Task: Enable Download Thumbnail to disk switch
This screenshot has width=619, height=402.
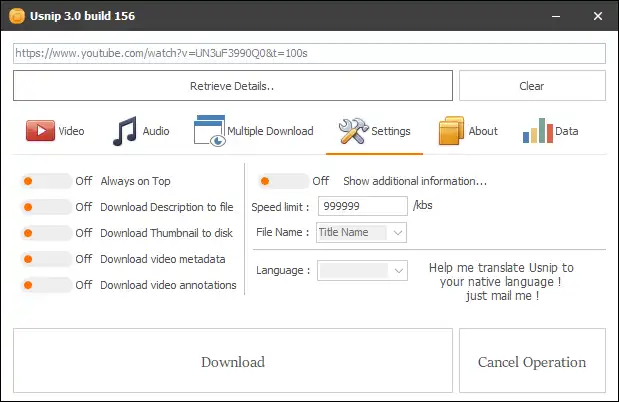Action: tap(47, 233)
